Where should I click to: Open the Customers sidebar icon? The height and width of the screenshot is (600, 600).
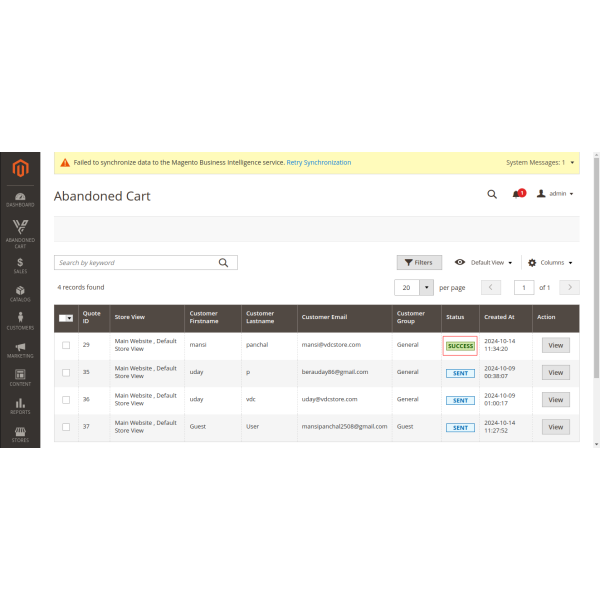click(20, 320)
